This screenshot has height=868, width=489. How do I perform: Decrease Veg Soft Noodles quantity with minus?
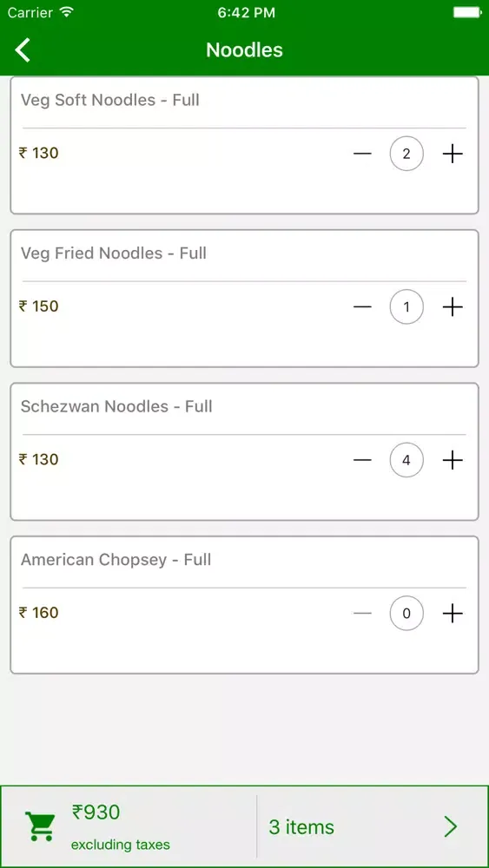click(362, 154)
